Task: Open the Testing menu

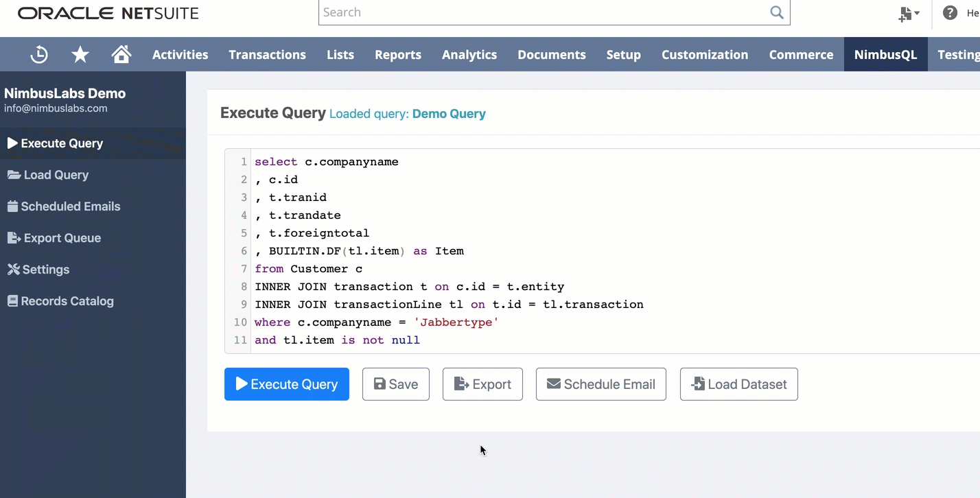Action: 958,55
